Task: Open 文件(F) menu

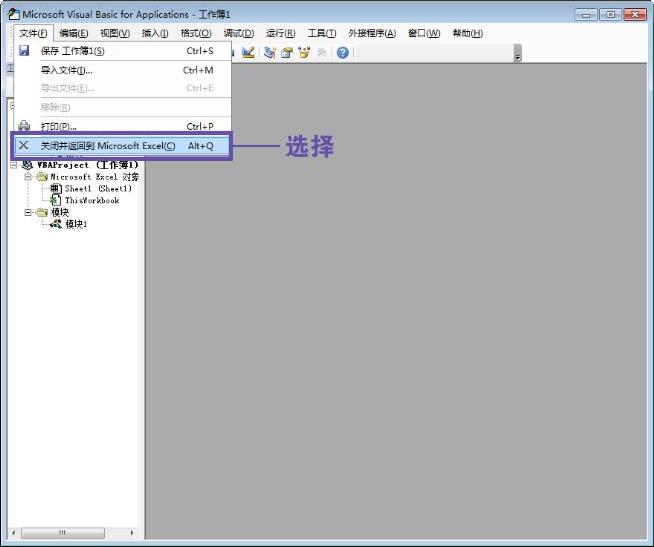Action: 33,33
